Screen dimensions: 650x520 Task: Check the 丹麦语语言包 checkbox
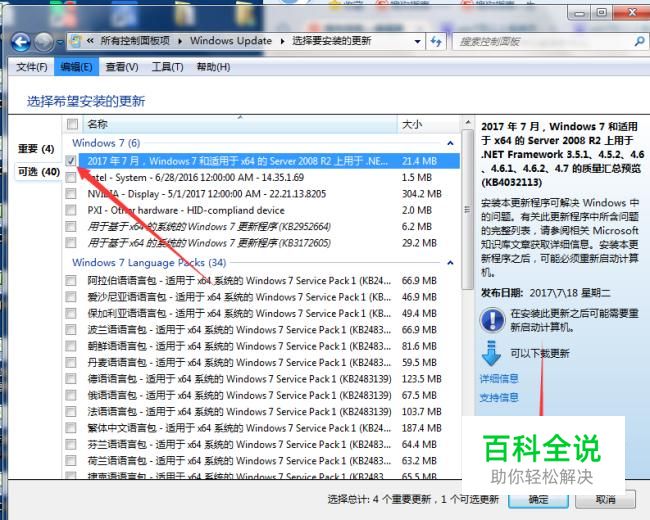click(71, 362)
